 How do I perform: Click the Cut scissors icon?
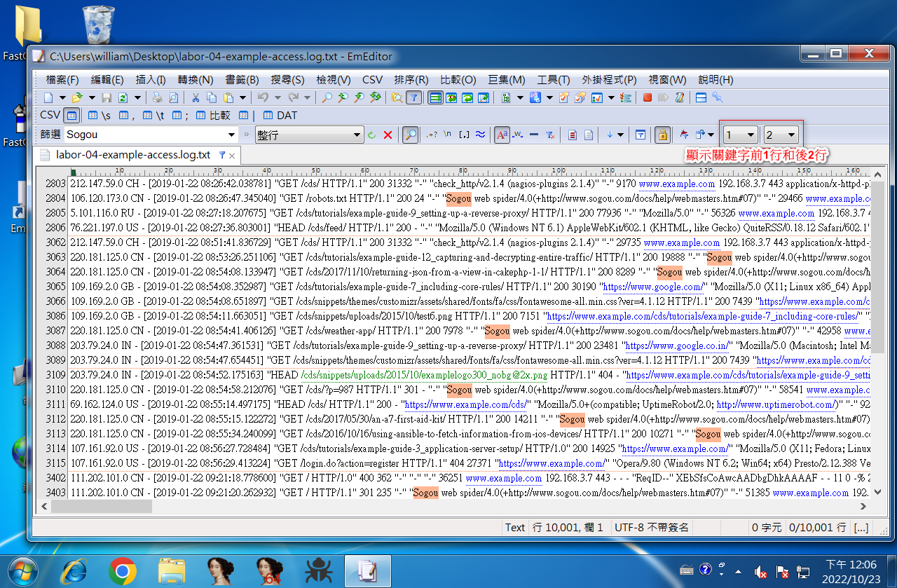tap(196, 98)
